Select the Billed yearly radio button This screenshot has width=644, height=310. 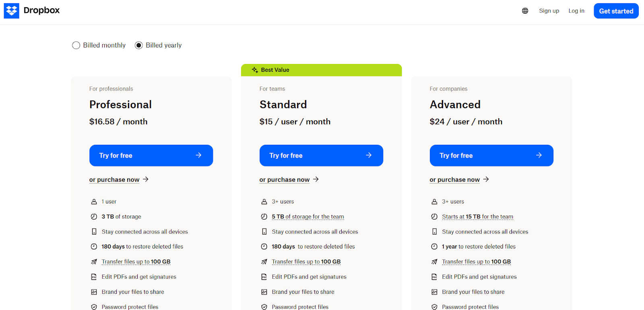[x=139, y=45]
